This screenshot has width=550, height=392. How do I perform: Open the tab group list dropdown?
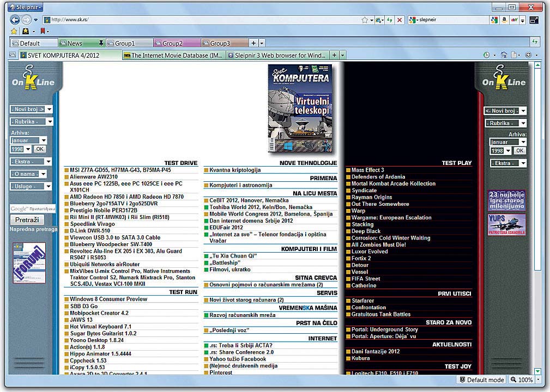(x=262, y=43)
